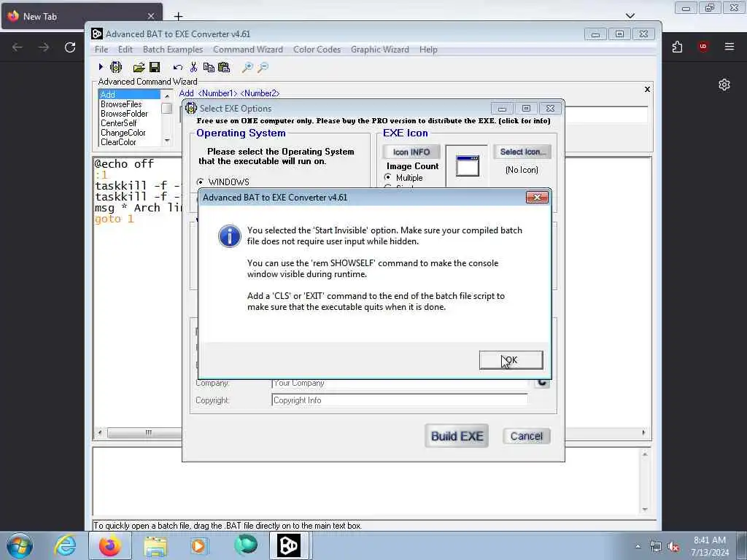Image resolution: width=747 pixels, height=560 pixels.
Task: Click the Firefox reload button
Action: tap(70, 47)
